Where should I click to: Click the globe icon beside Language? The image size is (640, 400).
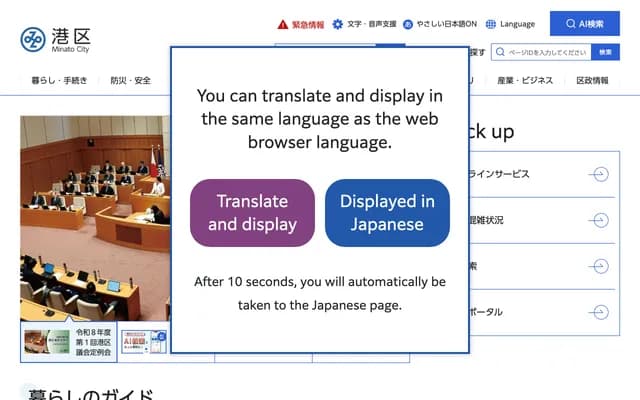pos(491,24)
